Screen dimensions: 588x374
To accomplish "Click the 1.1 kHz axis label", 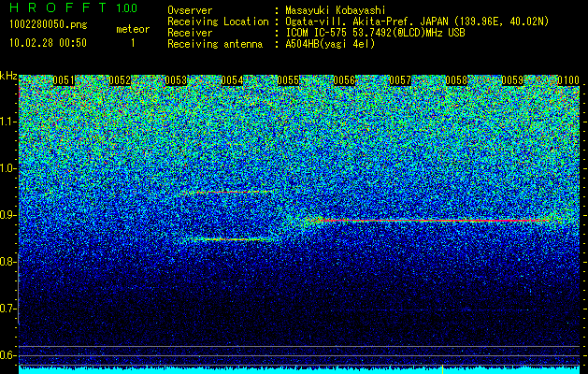I will pyautogui.click(x=7, y=122).
